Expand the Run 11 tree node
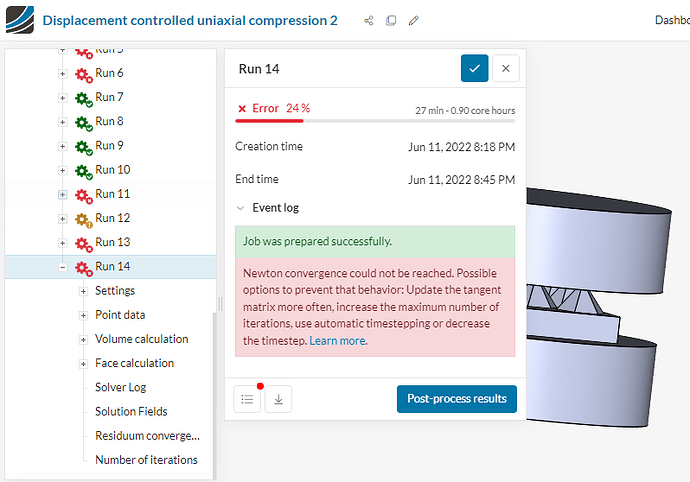This screenshot has width=690, height=482. tap(63, 194)
